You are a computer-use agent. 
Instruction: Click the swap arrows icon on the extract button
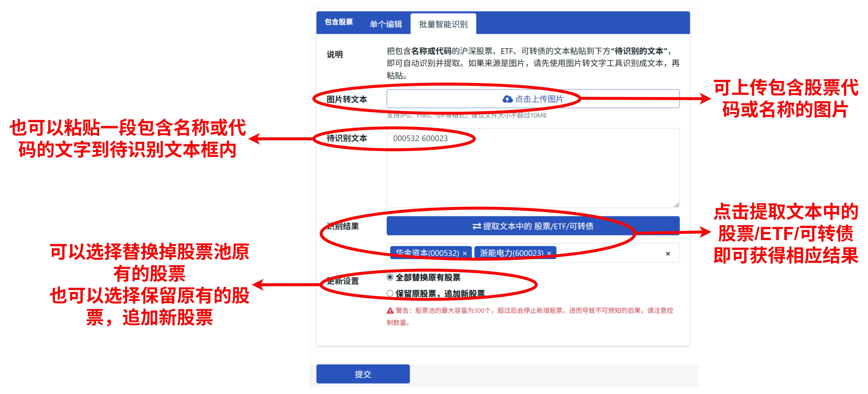(476, 226)
